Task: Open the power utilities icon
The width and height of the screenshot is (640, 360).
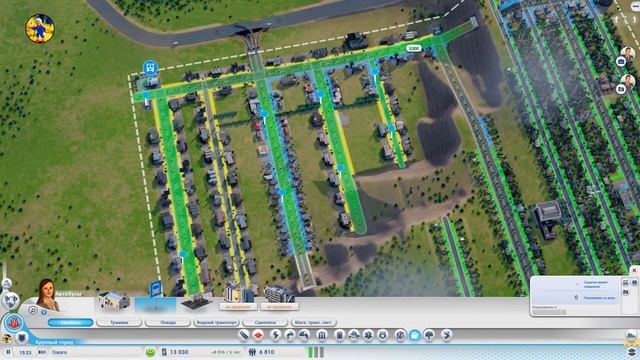Action: pos(276,335)
